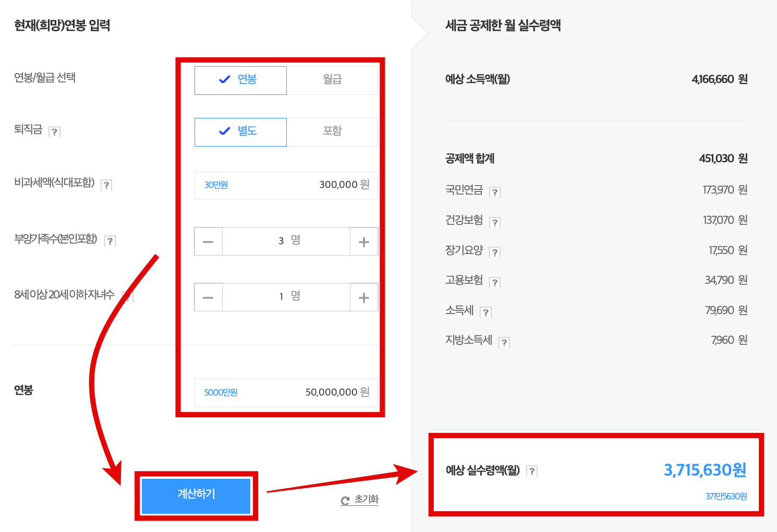
Task: Open the 지방소득세 help tooltip
Action: pyautogui.click(x=504, y=342)
